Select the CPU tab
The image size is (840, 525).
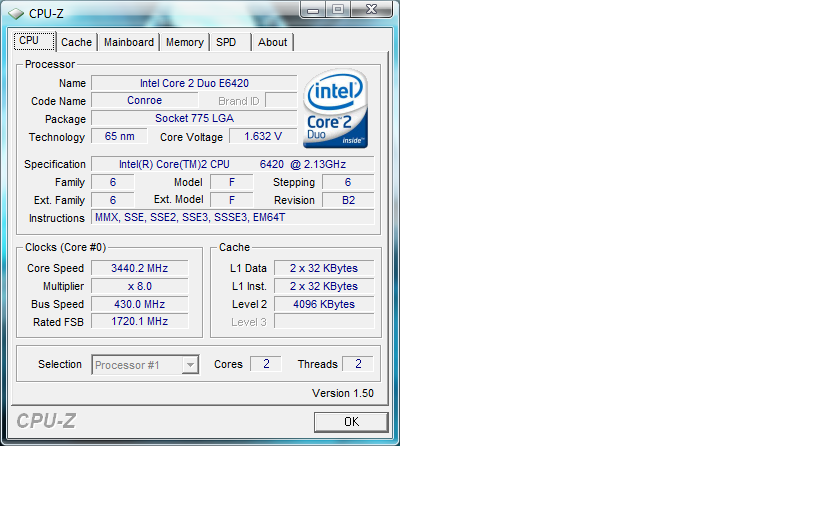[x=34, y=41]
